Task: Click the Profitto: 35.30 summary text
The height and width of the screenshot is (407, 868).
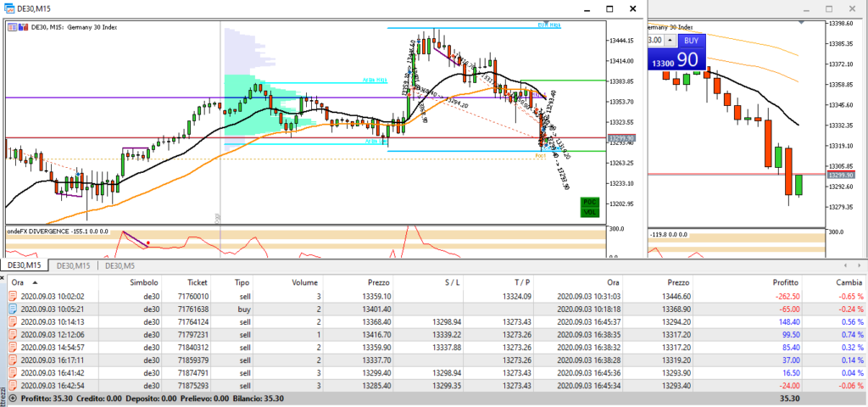Action: click(46, 398)
